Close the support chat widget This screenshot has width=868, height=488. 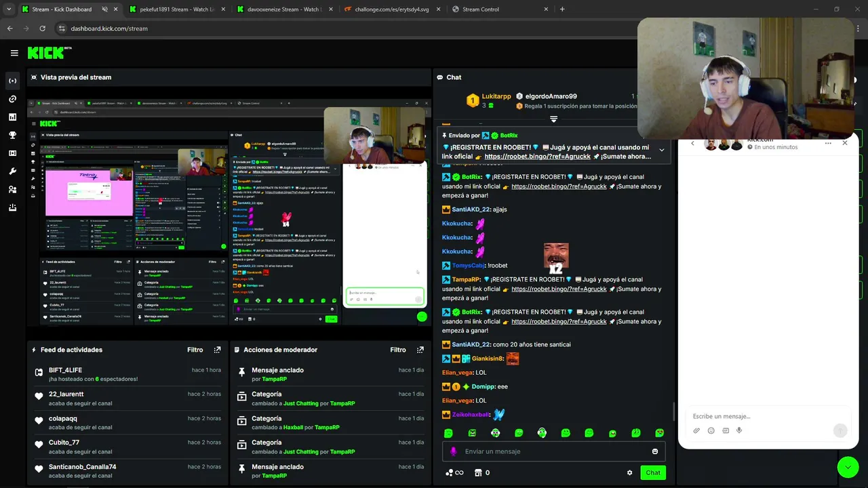click(x=845, y=143)
